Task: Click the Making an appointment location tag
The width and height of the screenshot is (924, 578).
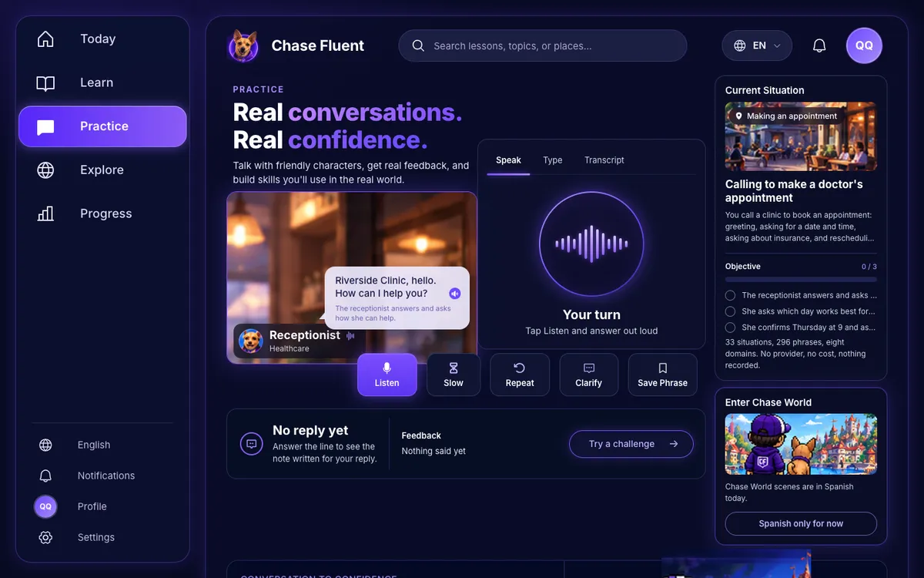Action: click(785, 116)
